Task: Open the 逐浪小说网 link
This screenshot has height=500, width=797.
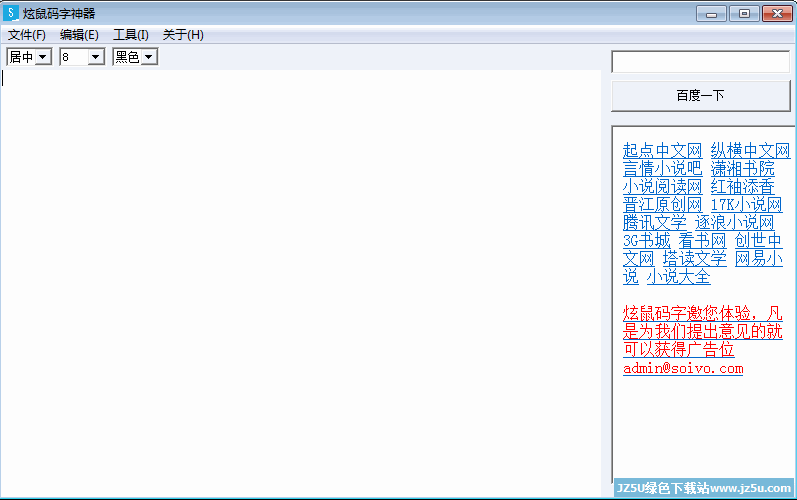Action: [x=734, y=222]
